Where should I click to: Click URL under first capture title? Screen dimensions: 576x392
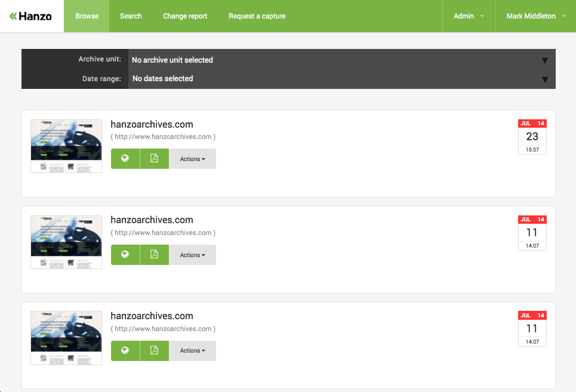[163, 137]
